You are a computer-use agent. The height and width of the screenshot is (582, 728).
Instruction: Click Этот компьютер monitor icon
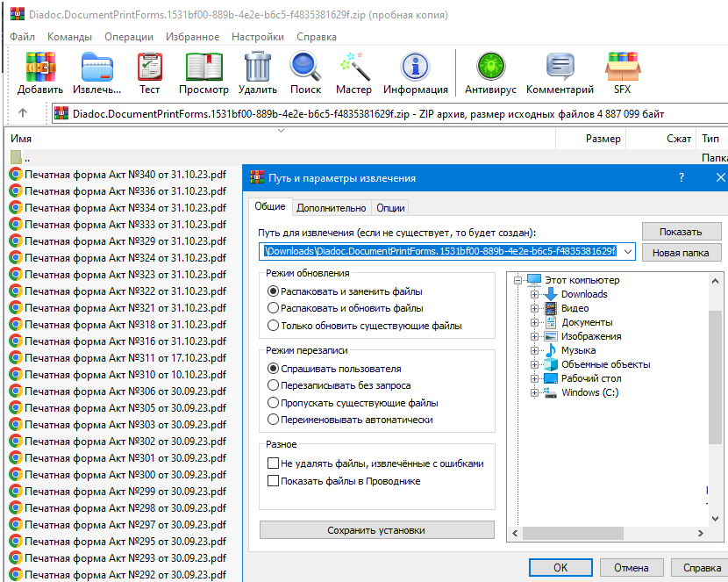[x=534, y=280]
